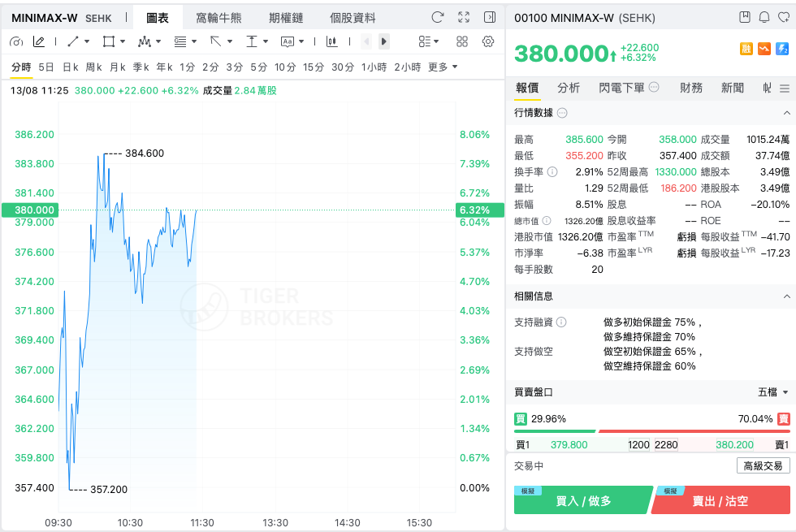This screenshot has width=796, height=532.
Task: Click info icon next to 換手率
Action: click(552, 171)
